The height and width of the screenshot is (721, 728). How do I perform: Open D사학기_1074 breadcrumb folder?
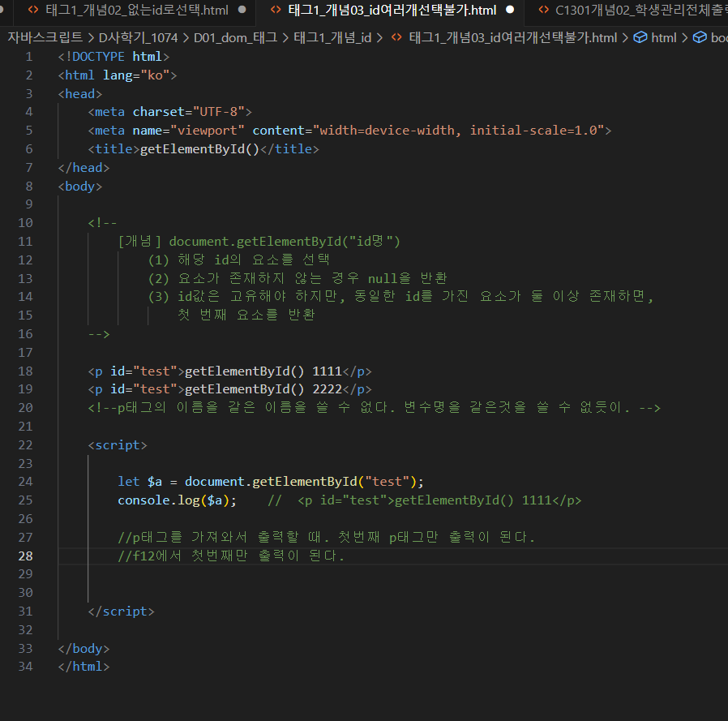(139, 37)
